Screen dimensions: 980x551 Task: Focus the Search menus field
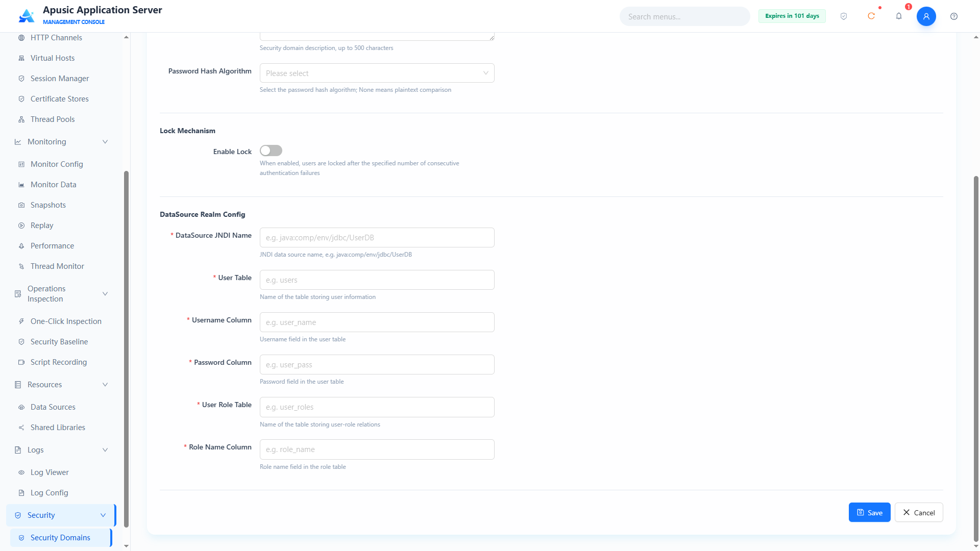(x=684, y=16)
